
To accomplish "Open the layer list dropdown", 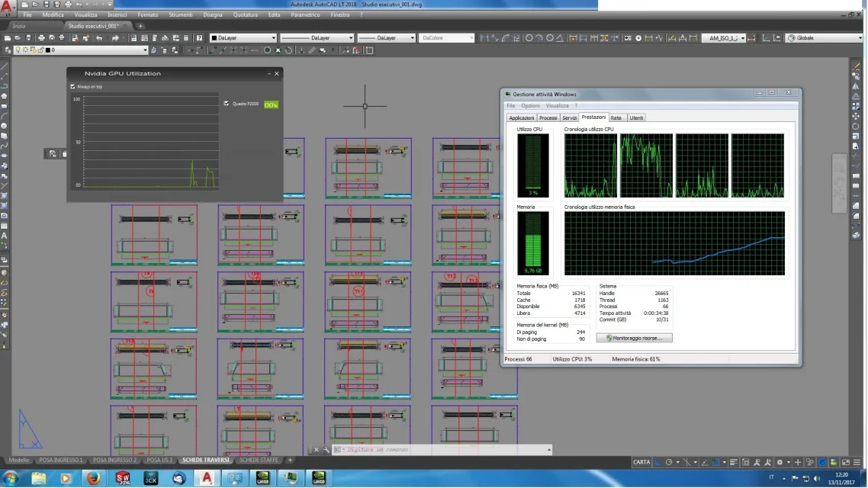I will tap(145, 50).
